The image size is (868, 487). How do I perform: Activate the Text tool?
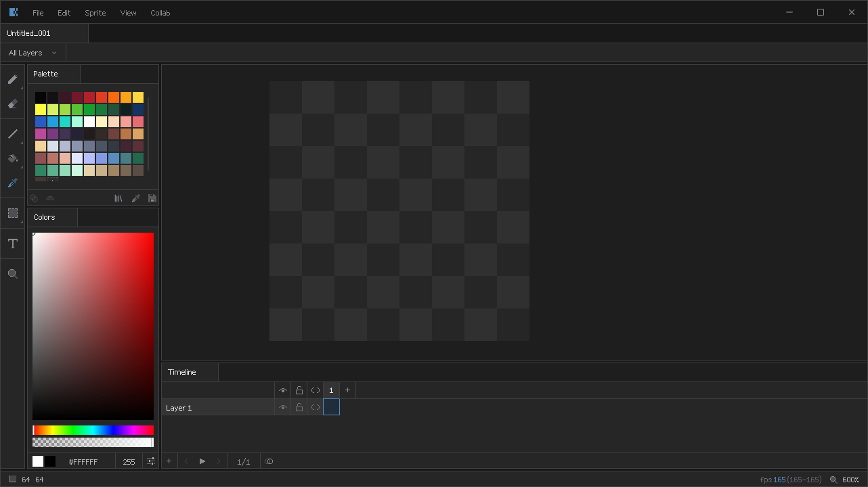13,243
